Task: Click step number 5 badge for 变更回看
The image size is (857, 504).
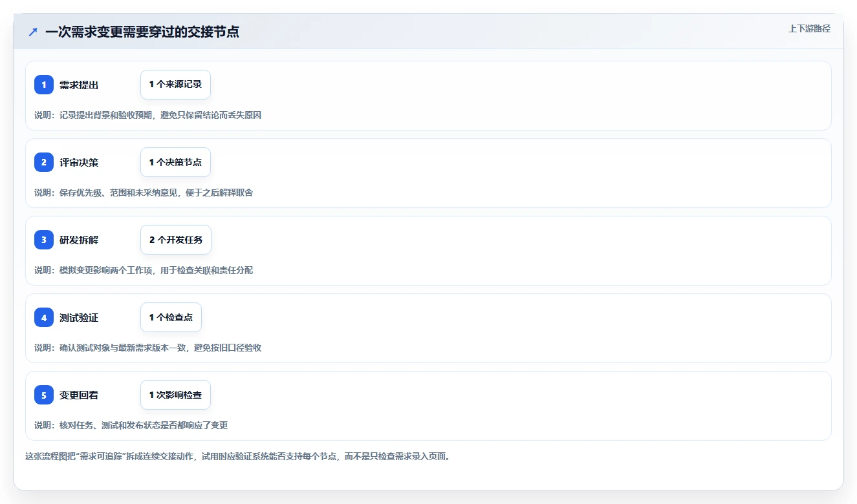Action: (44, 395)
